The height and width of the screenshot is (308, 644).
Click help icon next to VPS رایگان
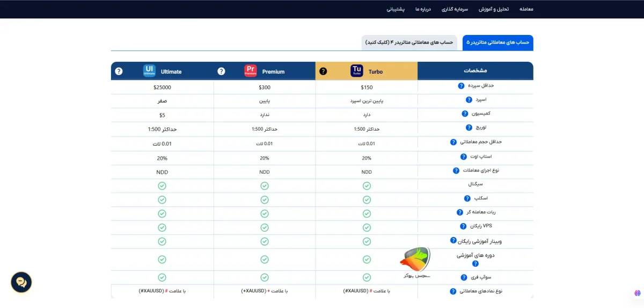[463, 226]
